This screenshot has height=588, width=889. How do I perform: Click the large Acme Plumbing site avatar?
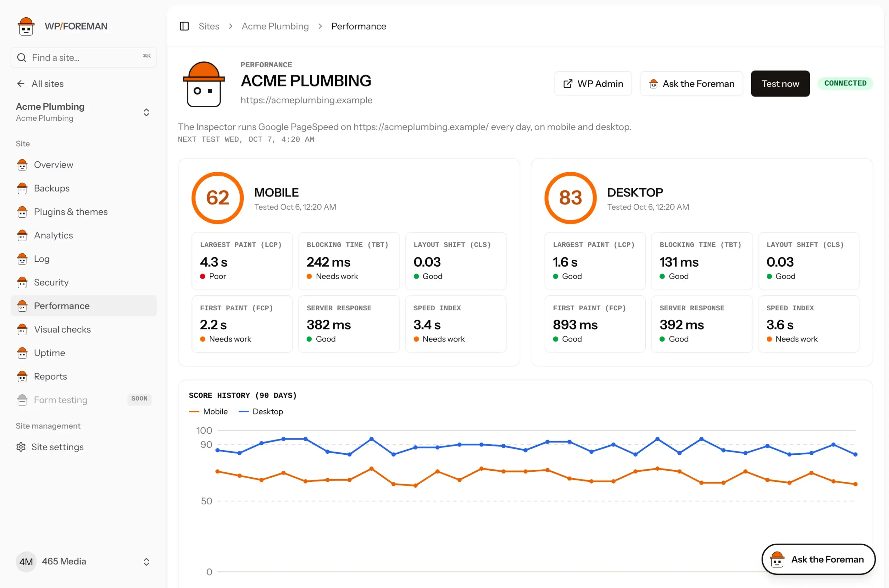204,84
